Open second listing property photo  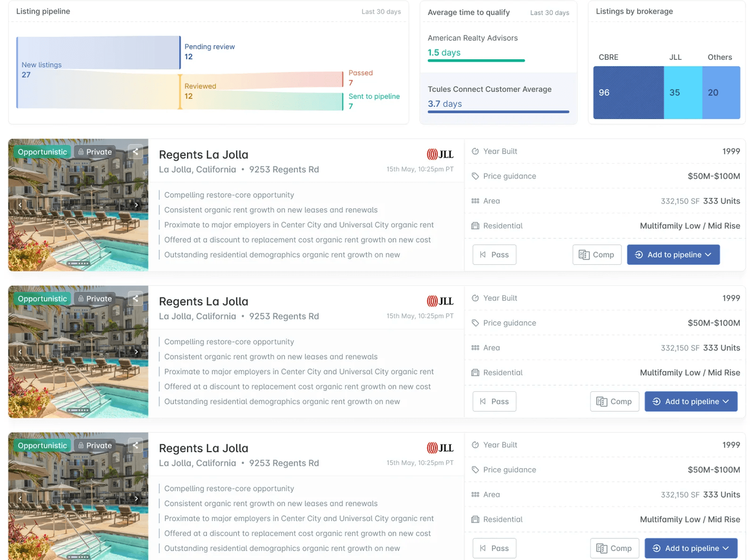coord(78,352)
